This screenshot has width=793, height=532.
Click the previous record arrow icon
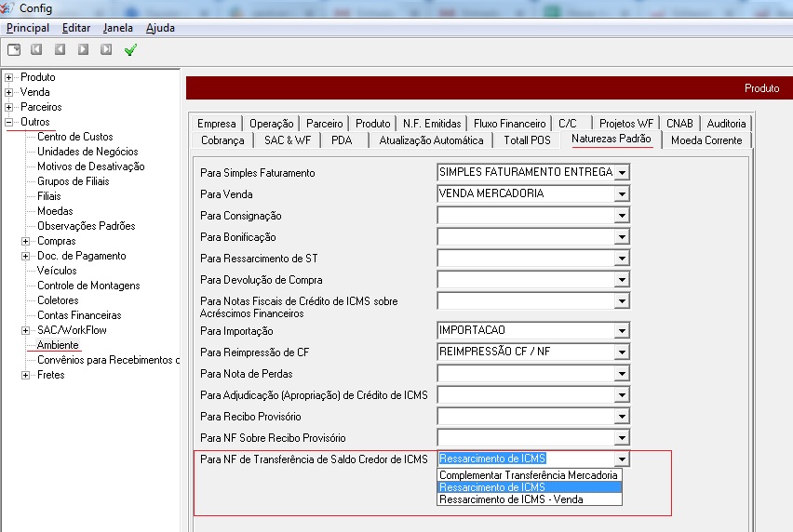(60, 49)
